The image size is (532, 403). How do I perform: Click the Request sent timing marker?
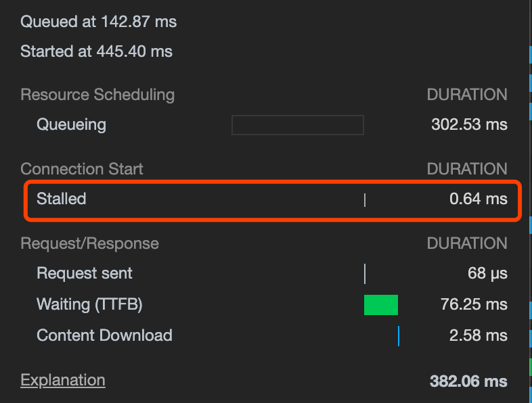[x=365, y=274]
